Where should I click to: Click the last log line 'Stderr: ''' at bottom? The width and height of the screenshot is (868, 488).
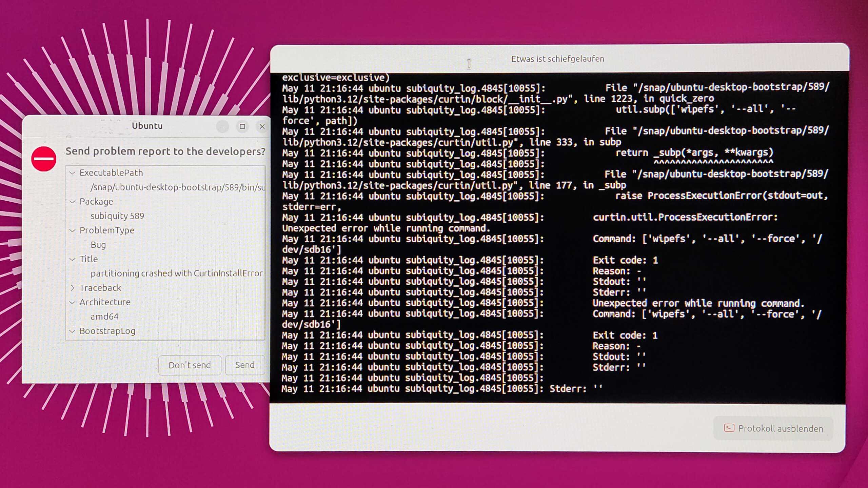576,388
